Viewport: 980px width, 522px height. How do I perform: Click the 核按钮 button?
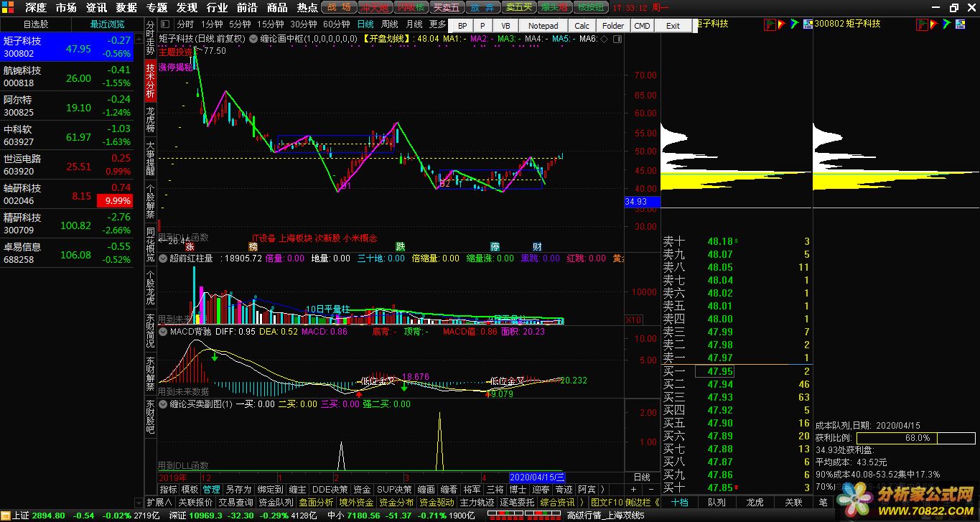point(591,8)
